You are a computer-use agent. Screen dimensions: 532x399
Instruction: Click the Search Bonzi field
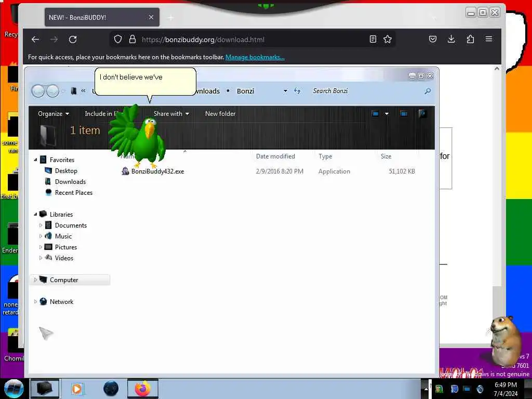pos(366,91)
